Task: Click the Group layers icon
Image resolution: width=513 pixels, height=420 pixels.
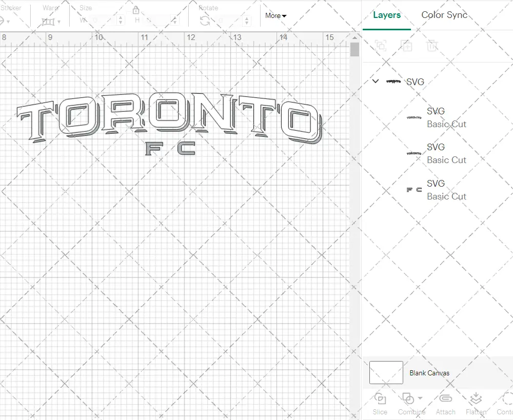Action: click(381, 45)
